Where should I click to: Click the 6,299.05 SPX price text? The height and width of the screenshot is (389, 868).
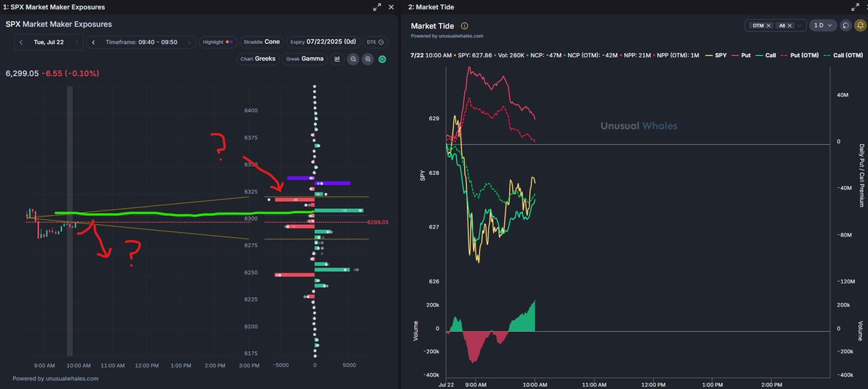point(22,74)
